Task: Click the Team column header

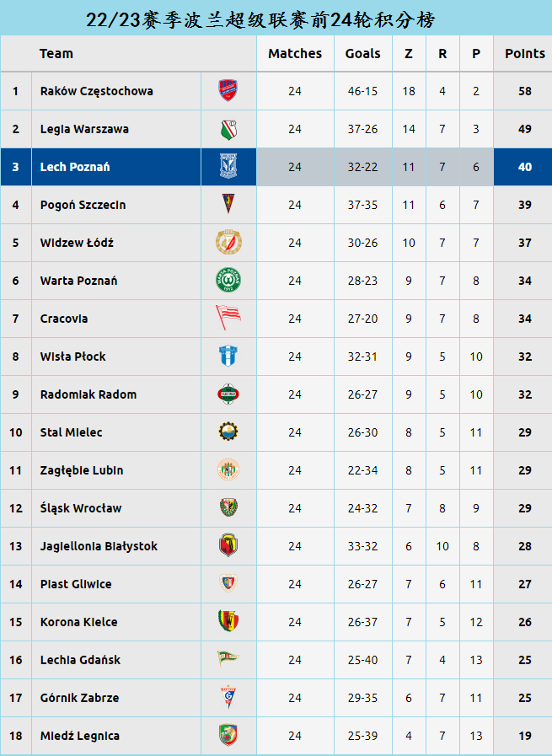Action: [56, 53]
